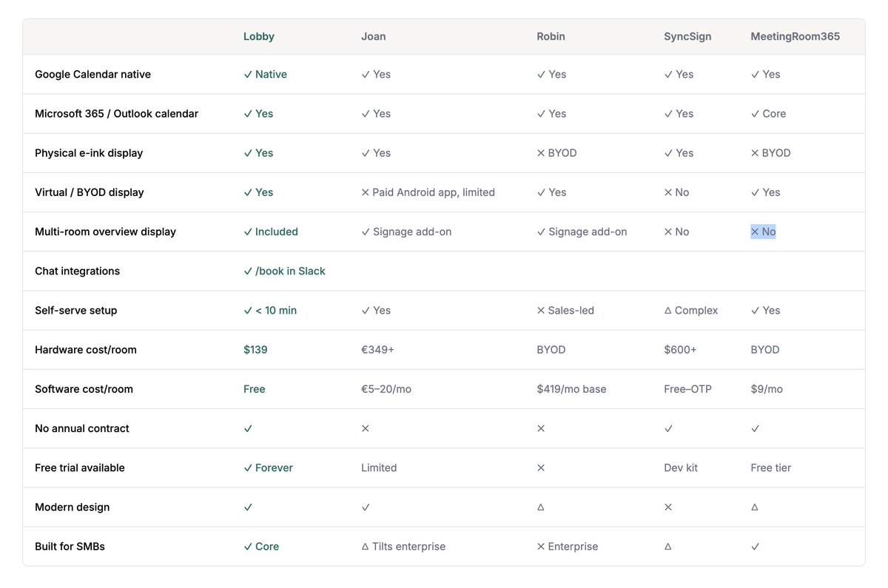This screenshot has height=588, width=888.
Task: Select the MeetingRoom365 column header
Action: pos(795,36)
